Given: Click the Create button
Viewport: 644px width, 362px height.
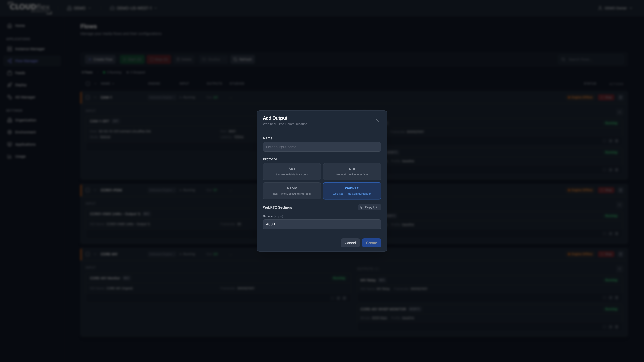Looking at the screenshot, I should [x=371, y=243].
